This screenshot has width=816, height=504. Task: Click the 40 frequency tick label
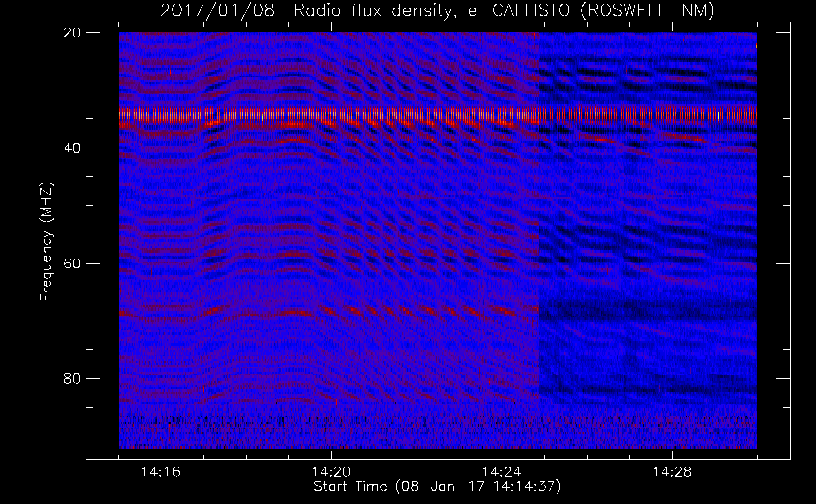pos(72,148)
